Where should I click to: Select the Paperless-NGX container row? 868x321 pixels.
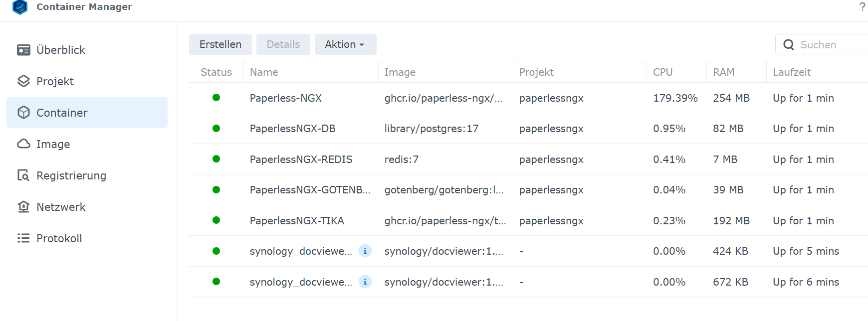pyautogui.click(x=286, y=98)
